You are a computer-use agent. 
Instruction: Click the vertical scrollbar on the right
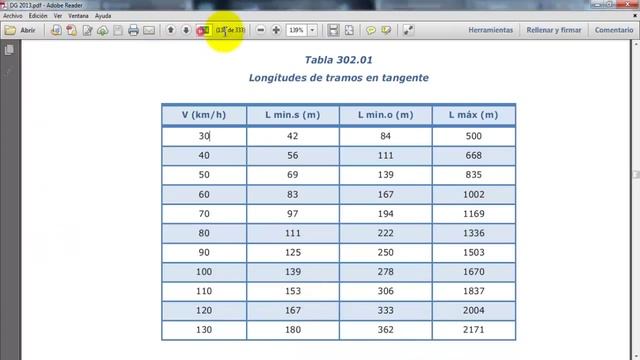click(x=636, y=175)
